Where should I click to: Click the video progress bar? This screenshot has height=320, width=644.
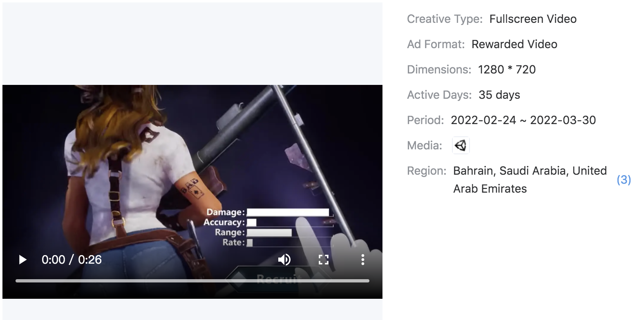point(192,281)
